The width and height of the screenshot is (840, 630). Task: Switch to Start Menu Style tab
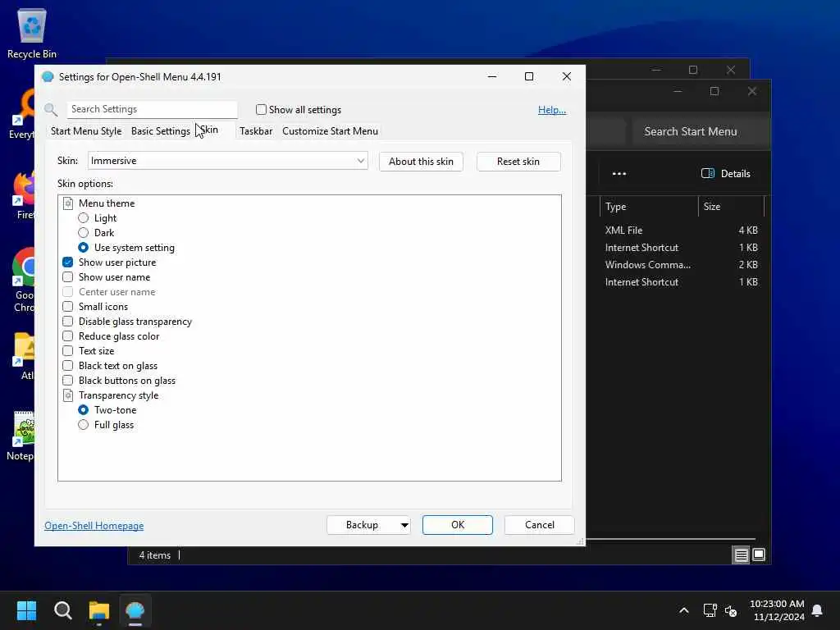(85, 131)
